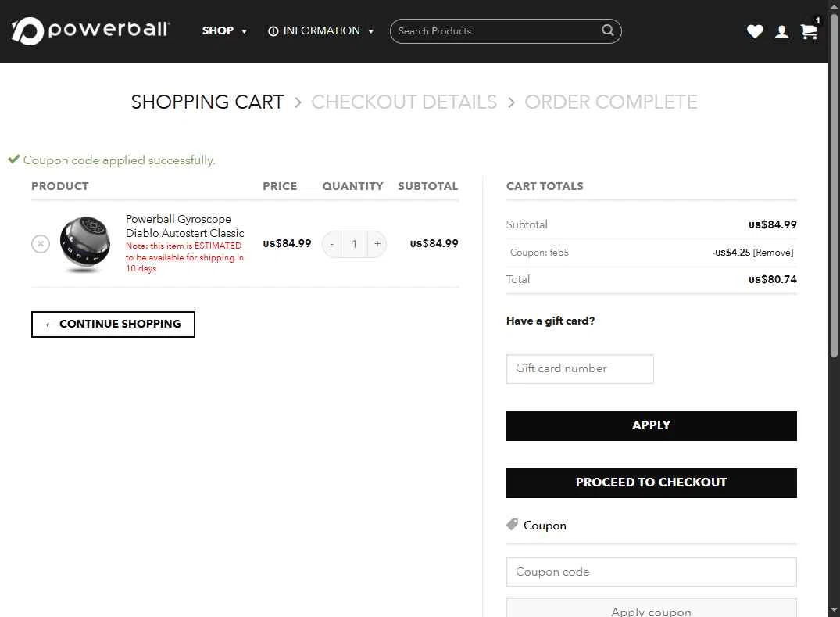
Task: Remove the feb5 coupon
Action: coord(773,253)
